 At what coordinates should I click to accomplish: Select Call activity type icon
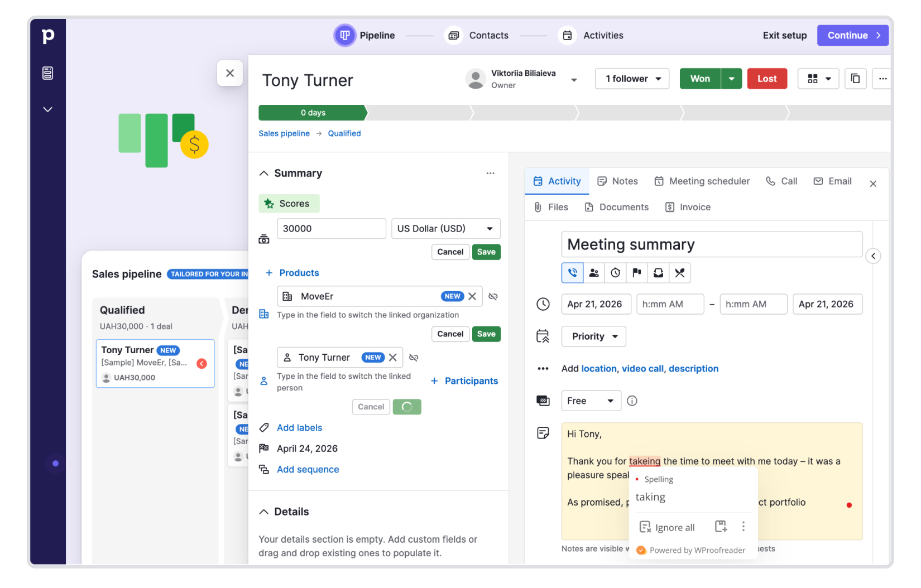[x=572, y=273]
